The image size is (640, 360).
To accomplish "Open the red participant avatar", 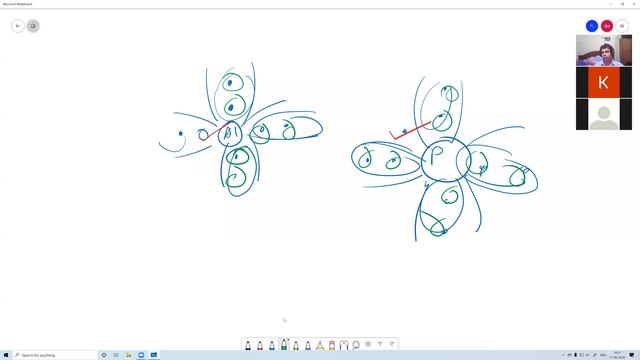I will coord(607,26).
